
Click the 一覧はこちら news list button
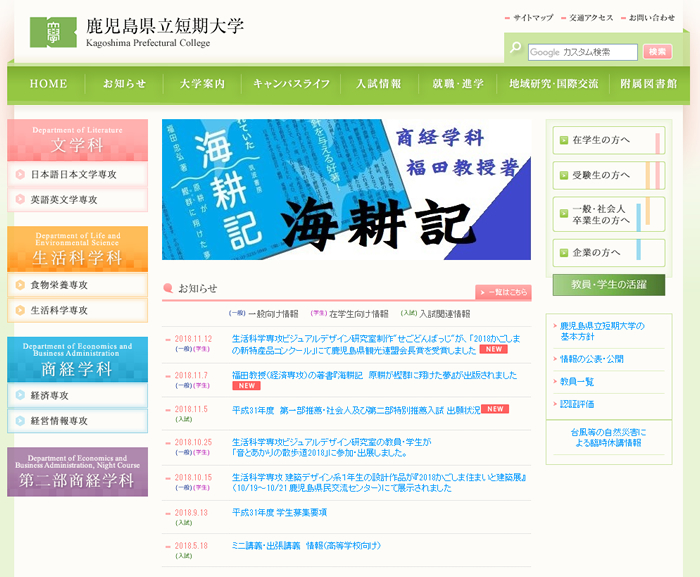pos(502,292)
